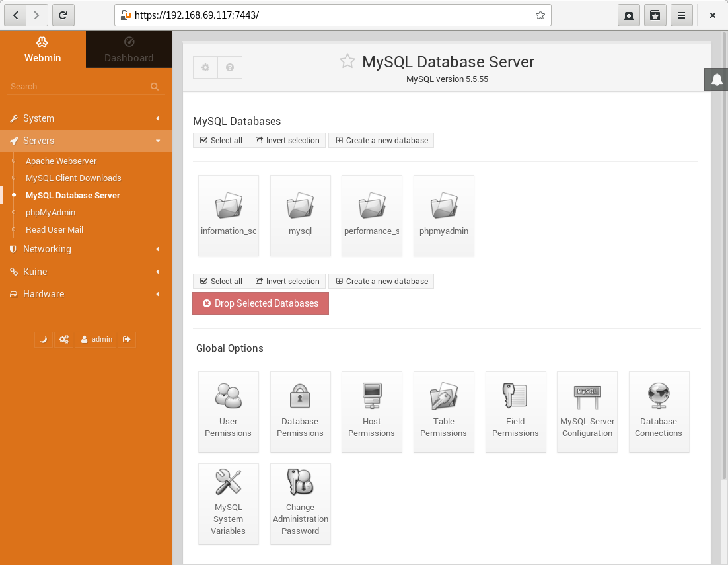This screenshot has width=728, height=565.
Task: Click the admin user button
Action: (96, 340)
